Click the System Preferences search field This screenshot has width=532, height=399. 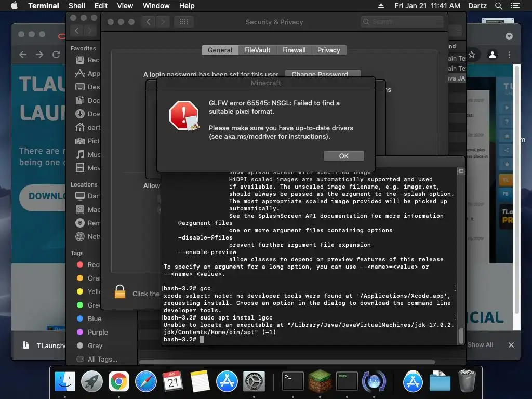coord(402,22)
